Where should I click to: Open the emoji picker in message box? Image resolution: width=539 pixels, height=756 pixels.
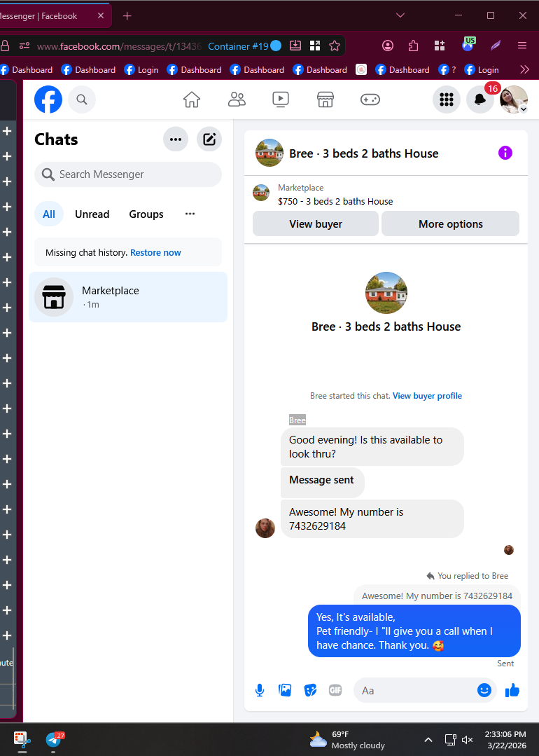(x=484, y=690)
